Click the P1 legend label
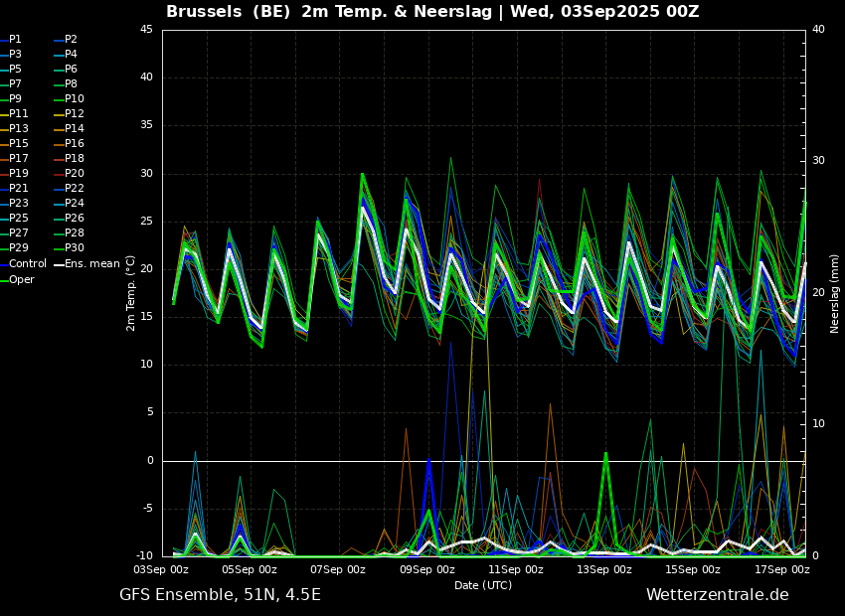This screenshot has height=616, width=845. (x=15, y=40)
